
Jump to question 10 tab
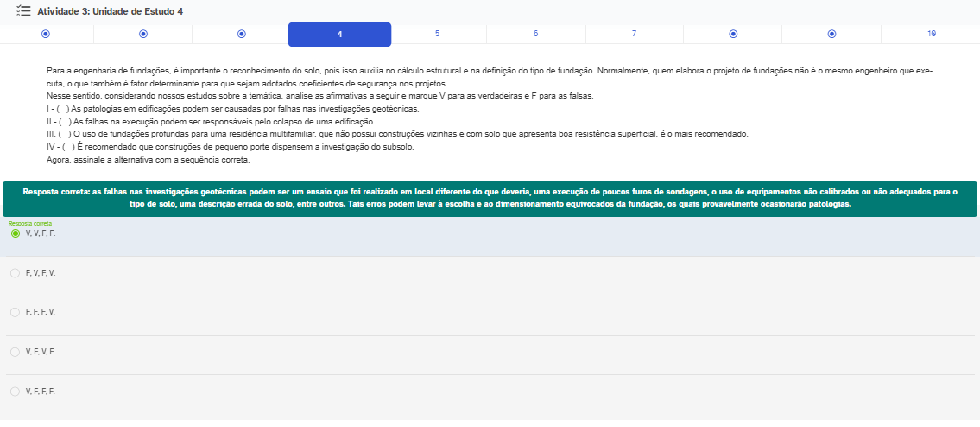click(932, 34)
